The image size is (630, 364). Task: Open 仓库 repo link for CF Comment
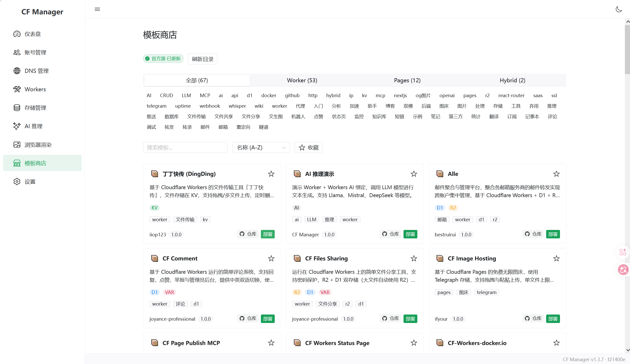click(248, 319)
